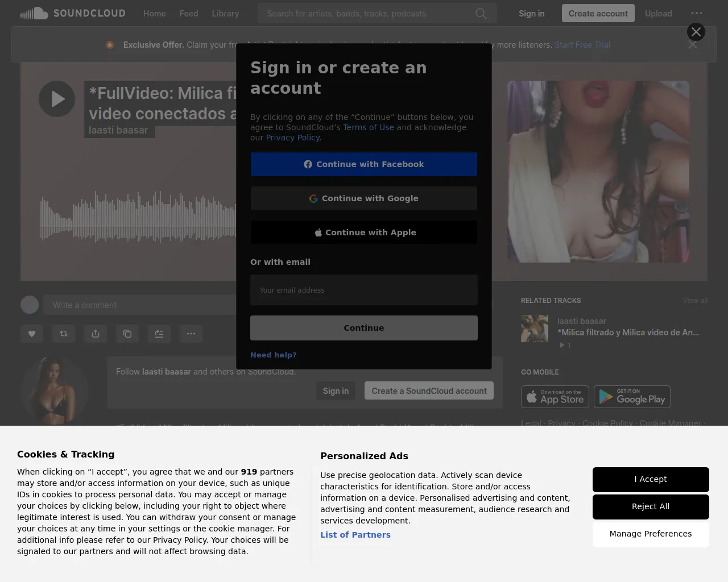Reject all cookies
The height and width of the screenshot is (582, 728).
pyautogui.click(x=651, y=506)
